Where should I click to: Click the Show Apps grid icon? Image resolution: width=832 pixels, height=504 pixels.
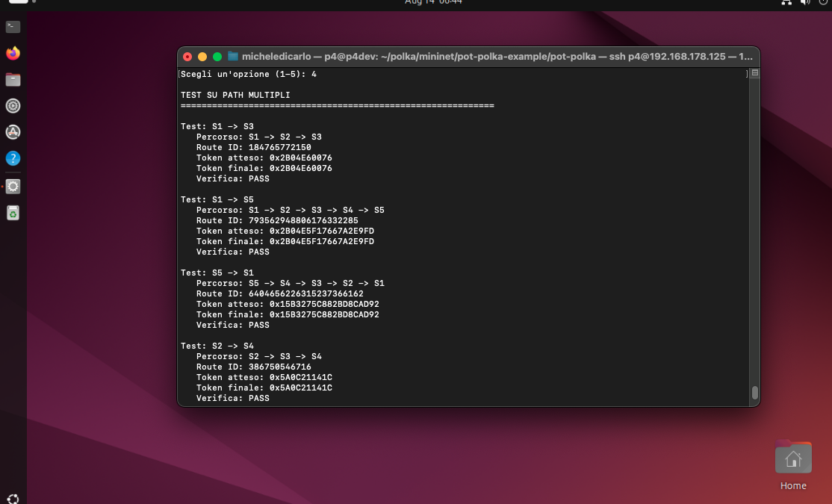13,498
